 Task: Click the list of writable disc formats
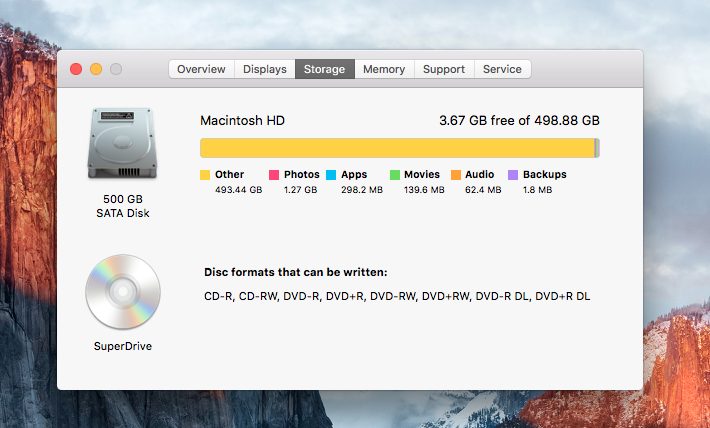[397, 296]
